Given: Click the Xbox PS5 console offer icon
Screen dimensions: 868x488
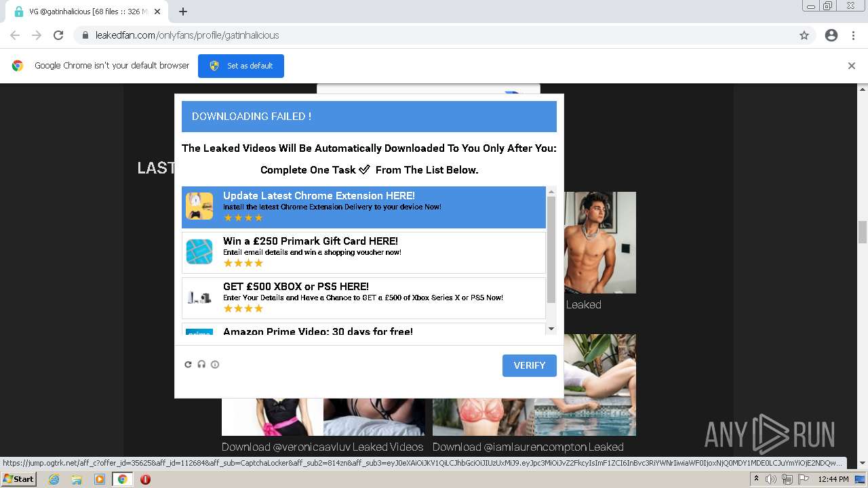Looking at the screenshot, I should (199, 297).
